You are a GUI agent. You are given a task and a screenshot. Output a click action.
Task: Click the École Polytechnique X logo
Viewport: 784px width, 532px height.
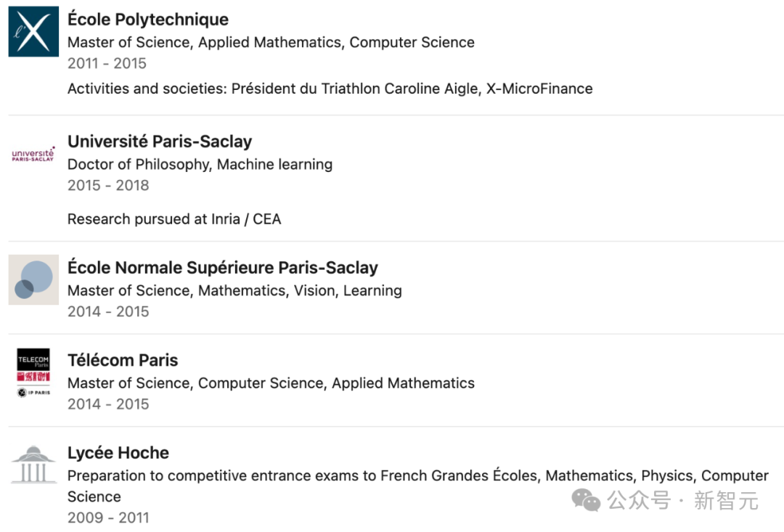coord(33,32)
